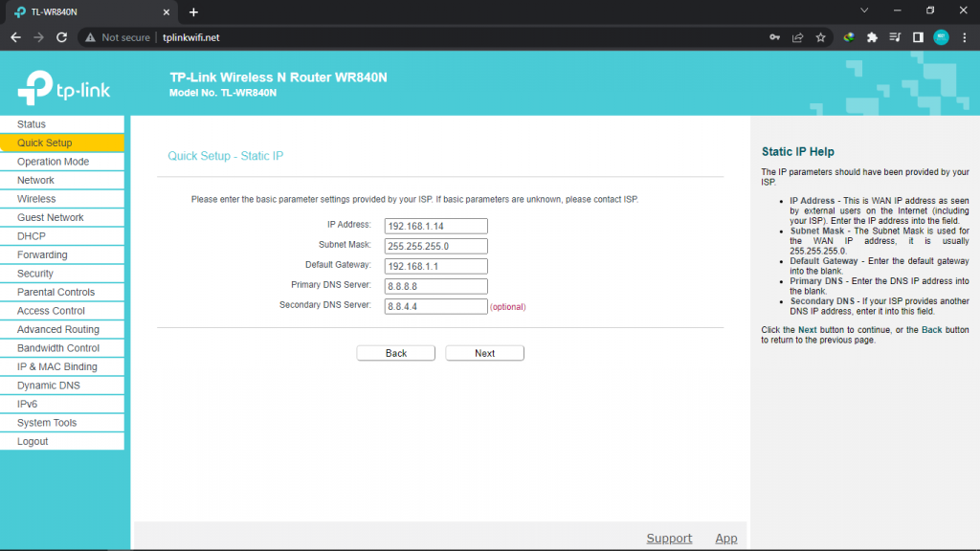Click the Secondary DNS Server field
Viewport: 980px width, 551px height.
tap(435, 306)
